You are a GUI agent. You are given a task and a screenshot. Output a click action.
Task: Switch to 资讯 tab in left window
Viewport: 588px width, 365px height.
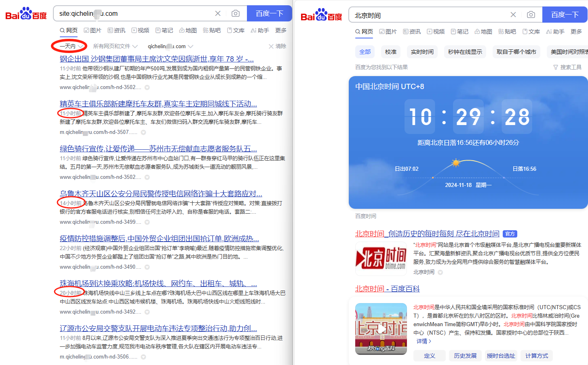pos(116,30)
